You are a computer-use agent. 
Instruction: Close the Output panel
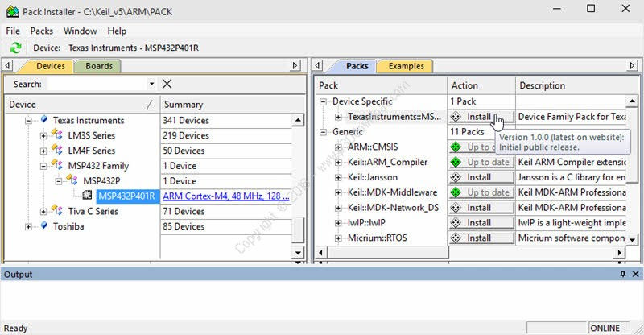pos(635,274)
